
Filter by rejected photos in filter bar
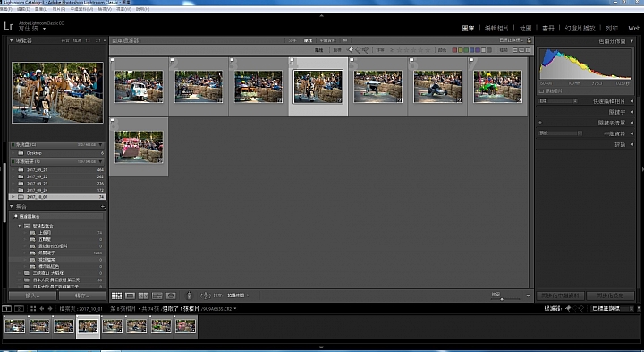[x=365, y=50]
